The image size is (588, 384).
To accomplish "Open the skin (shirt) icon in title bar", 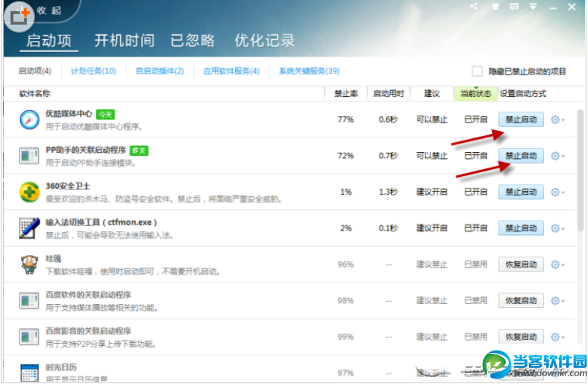I will (496, 6).
